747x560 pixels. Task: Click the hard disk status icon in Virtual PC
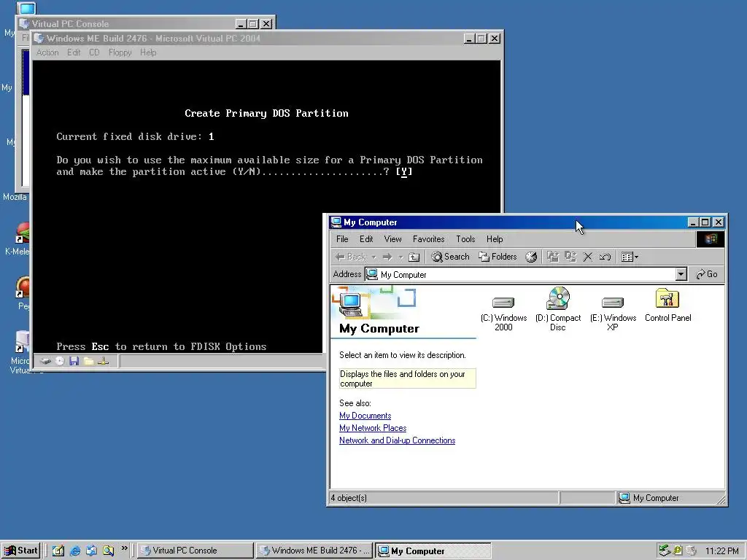(x=45, y=361)
